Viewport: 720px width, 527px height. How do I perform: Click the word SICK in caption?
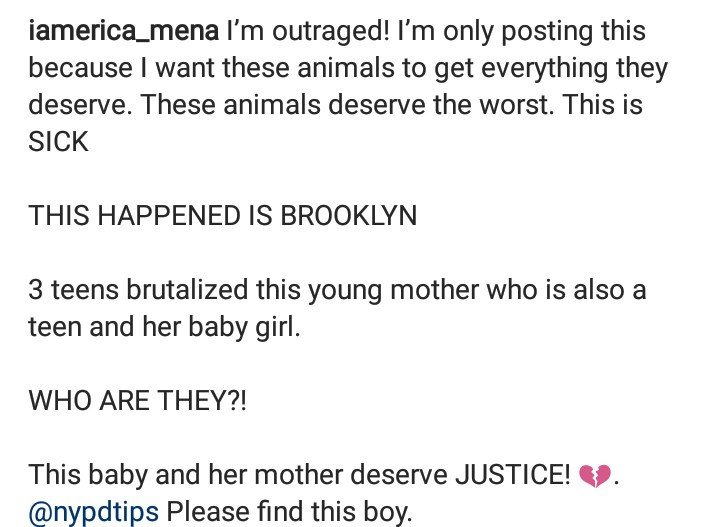coord(58,141)
